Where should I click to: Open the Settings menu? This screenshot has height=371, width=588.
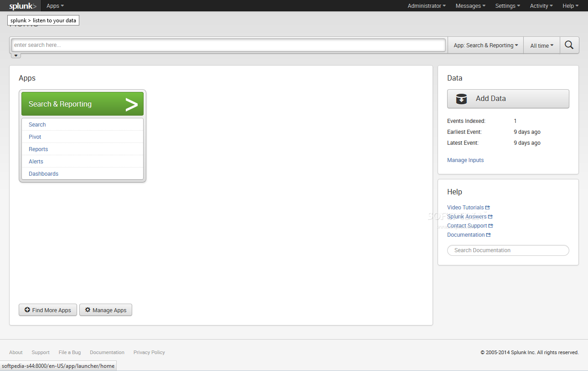pos(508,6)
